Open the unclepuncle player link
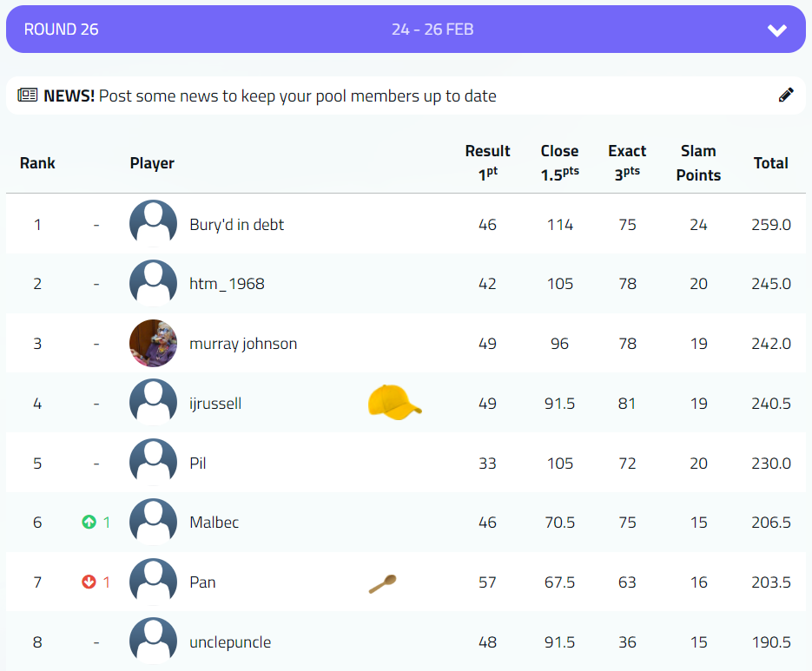Viewport: 812px width, 671px height. coord(230,642)
